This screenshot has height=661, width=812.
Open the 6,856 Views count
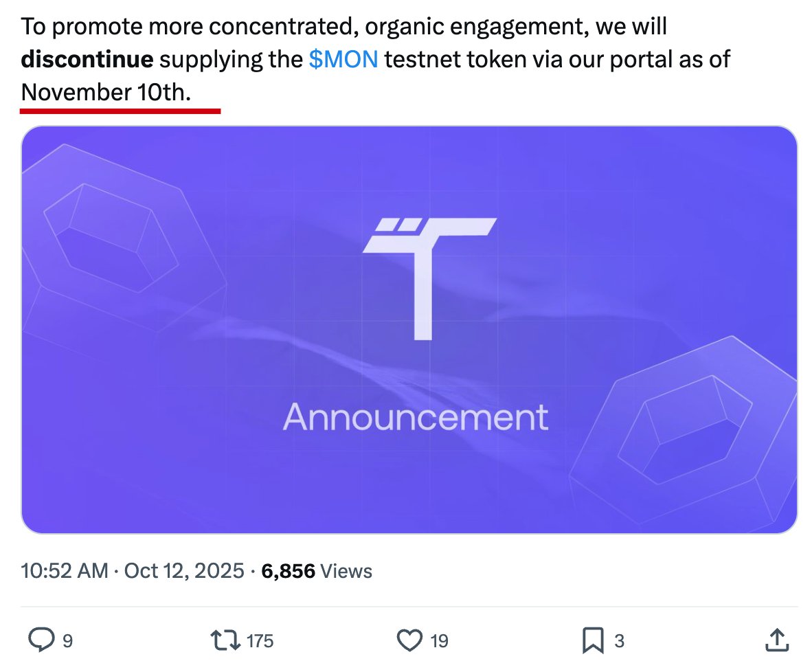click(x=317, y=570)
